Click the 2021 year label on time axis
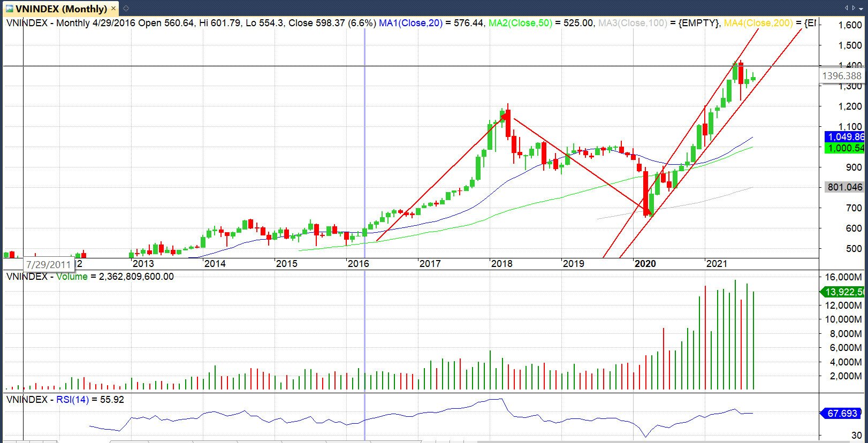Screen dimensions: 868x443 (x=717, y=264)
